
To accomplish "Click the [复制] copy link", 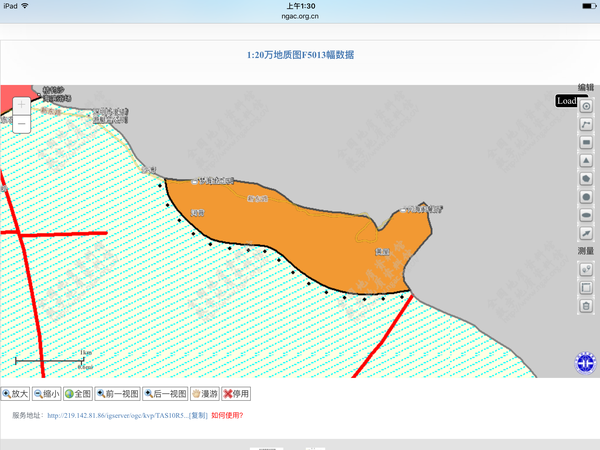I will pos(198,416).
